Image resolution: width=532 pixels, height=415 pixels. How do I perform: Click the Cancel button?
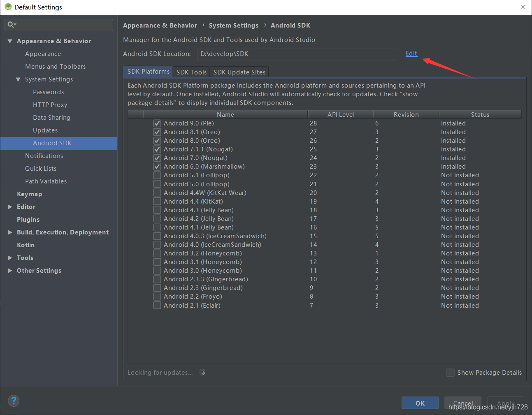pyautogui.click(x=463, y=403)
